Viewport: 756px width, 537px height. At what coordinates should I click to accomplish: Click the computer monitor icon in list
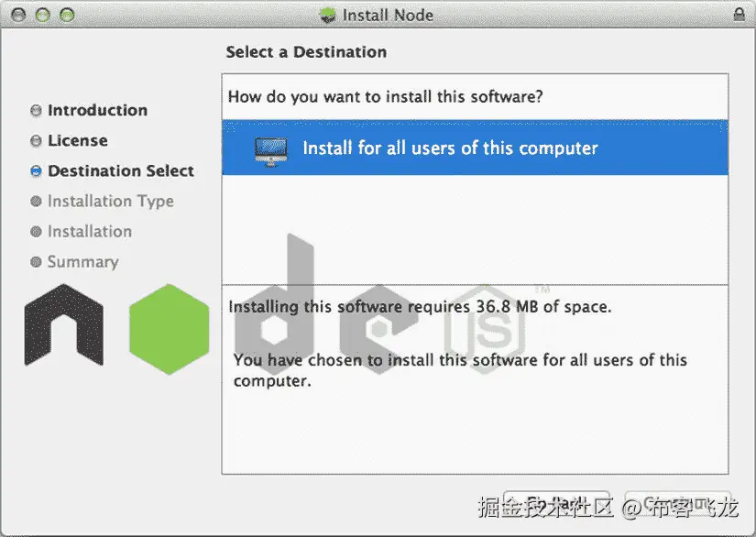(271, 152)
